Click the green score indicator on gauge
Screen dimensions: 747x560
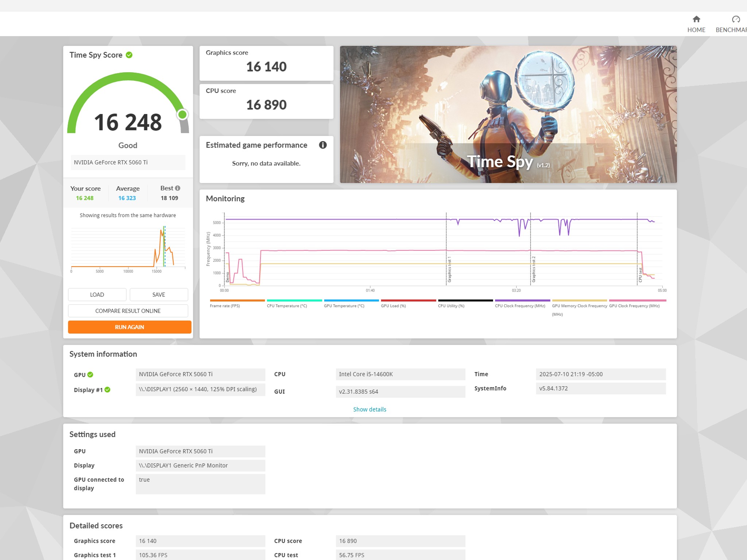[182, 114]
